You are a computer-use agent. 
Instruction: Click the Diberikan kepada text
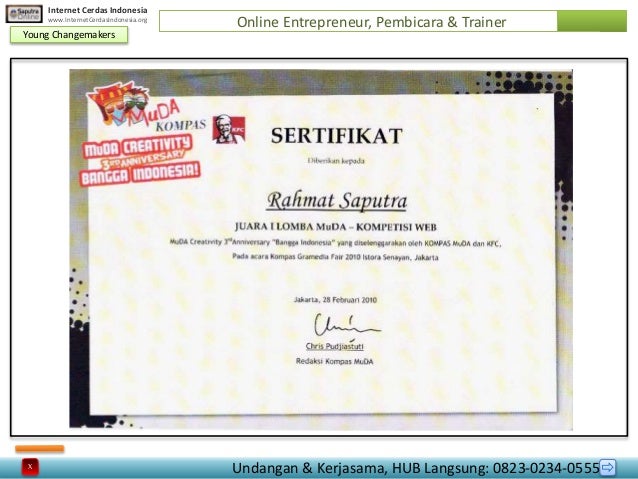(x=336, y=161)
